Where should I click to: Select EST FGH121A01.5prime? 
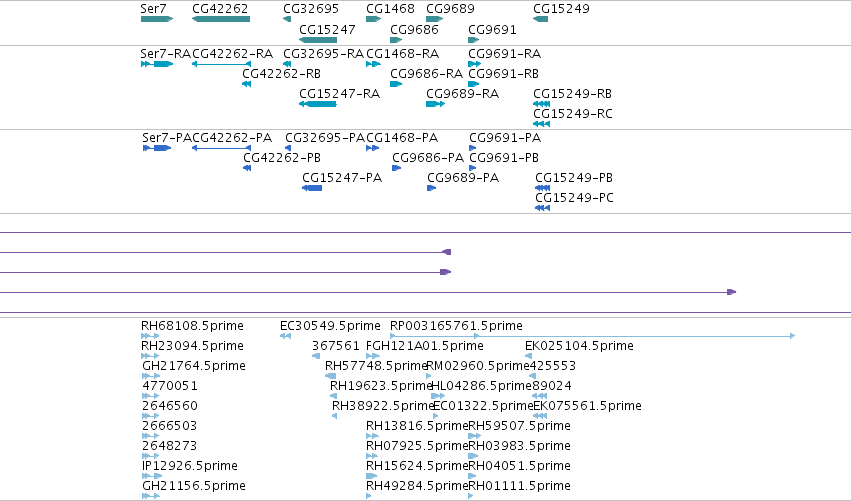373,357
